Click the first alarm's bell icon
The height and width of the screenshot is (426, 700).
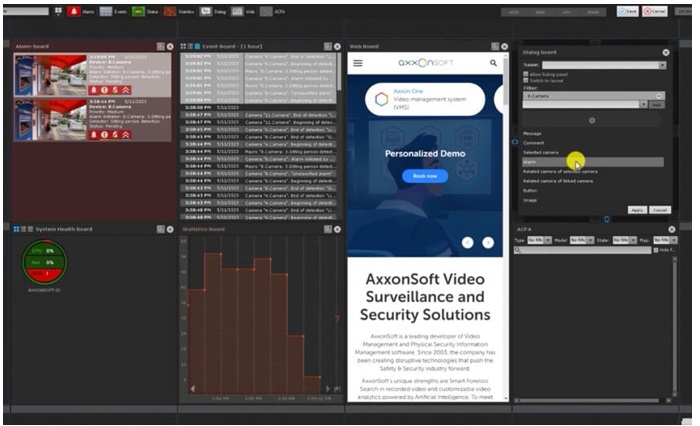pyautogui.click(x=94, y=90)
